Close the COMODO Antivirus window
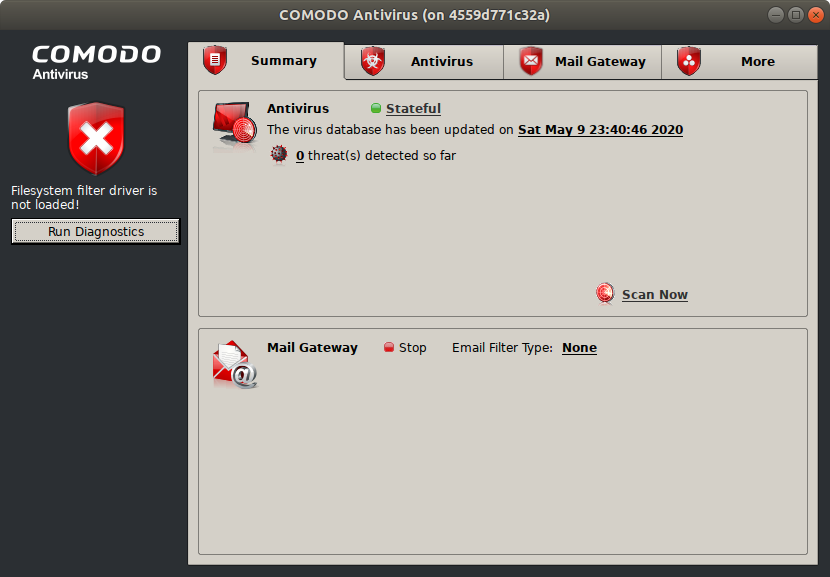830x577 pixels. click(816, 15)
